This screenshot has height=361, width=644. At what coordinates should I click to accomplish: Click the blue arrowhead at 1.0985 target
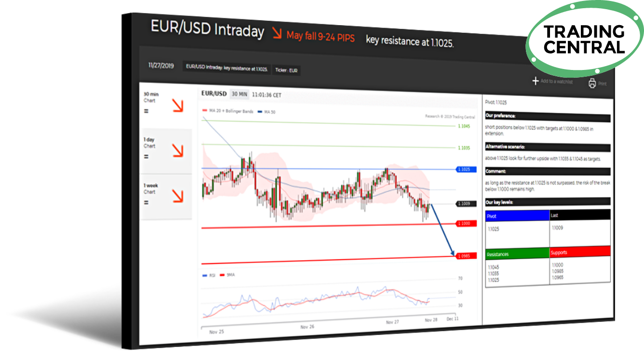pos(452,253)
